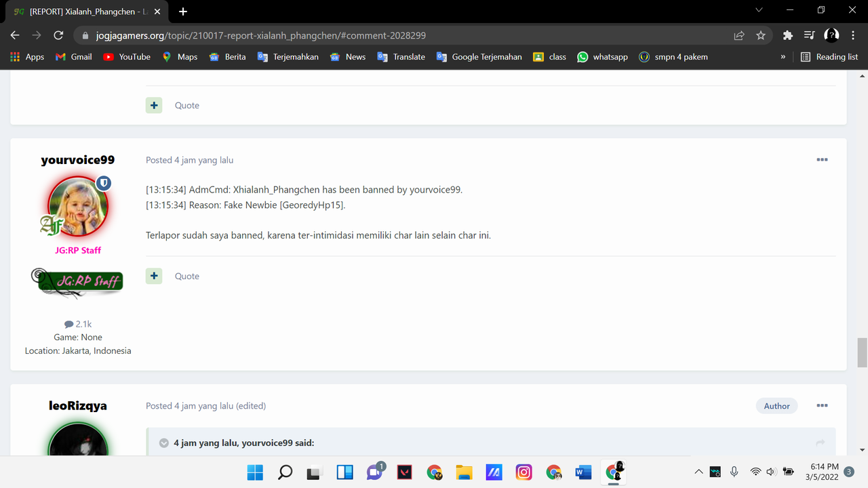
Task: Open the smpn 4 pakem bookmark
Action: tap(673, 57)
